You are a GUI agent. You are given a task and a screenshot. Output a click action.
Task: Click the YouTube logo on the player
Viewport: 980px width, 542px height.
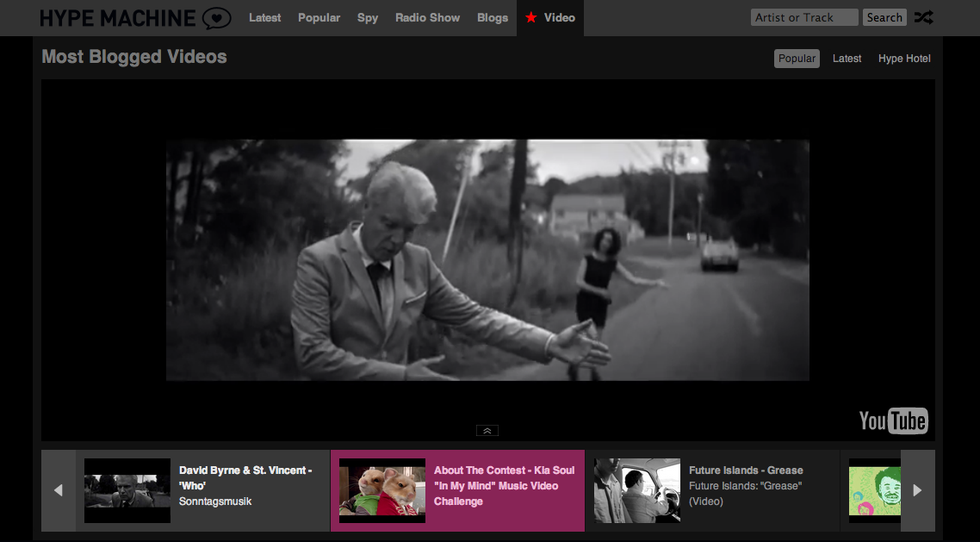coord(893,421)
